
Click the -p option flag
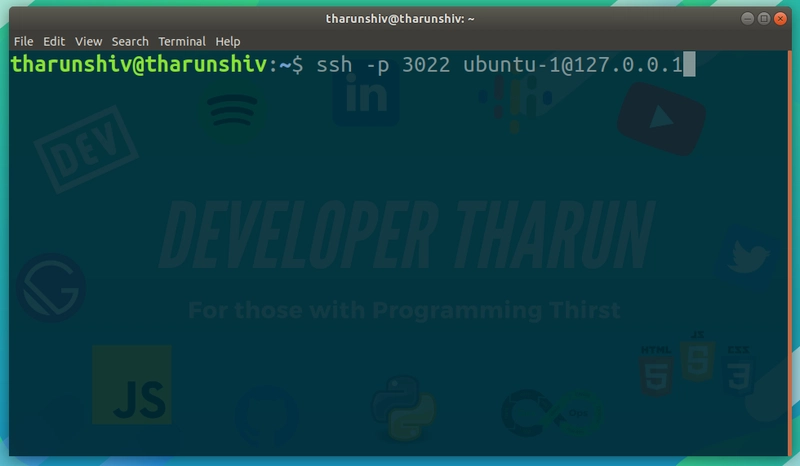(x=377, y=66)
